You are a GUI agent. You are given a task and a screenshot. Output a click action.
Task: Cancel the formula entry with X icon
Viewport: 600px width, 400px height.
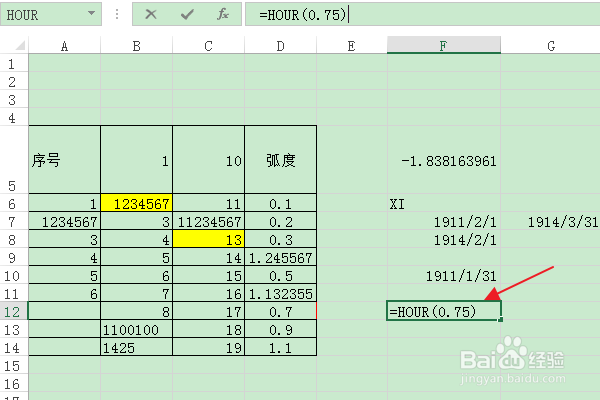(x=151, y=15)
